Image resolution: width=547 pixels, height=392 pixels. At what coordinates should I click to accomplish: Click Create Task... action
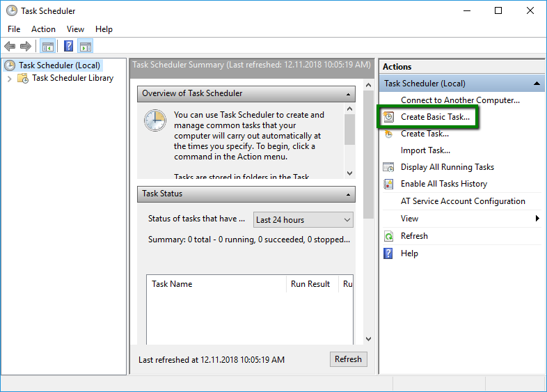(x=425, y=134)
